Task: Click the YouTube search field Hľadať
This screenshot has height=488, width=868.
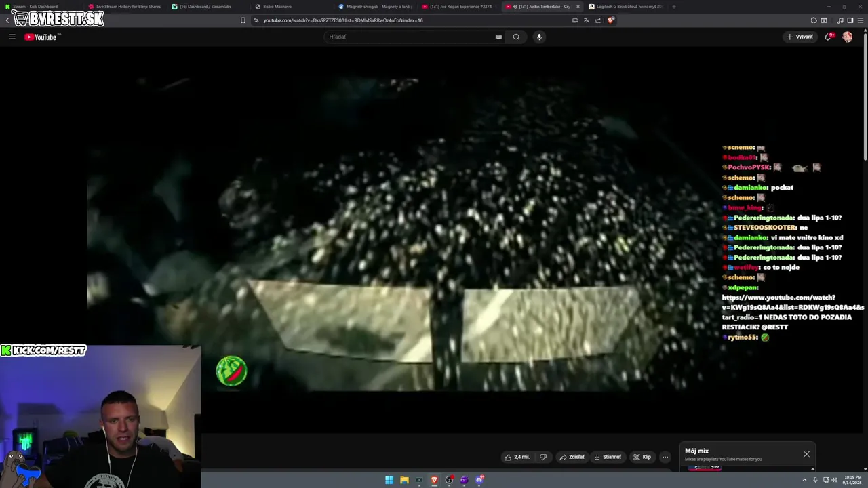Action: point(414,37)
